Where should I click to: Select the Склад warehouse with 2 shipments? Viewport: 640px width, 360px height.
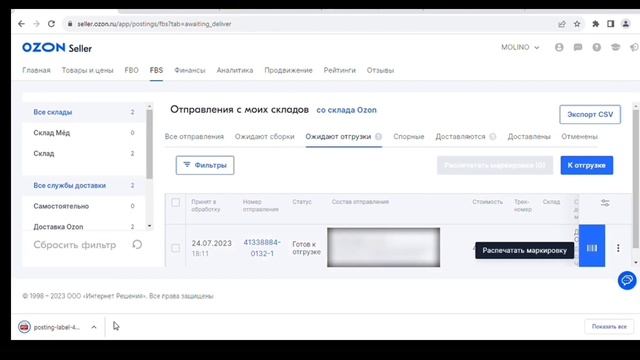(x=84, y=153)
